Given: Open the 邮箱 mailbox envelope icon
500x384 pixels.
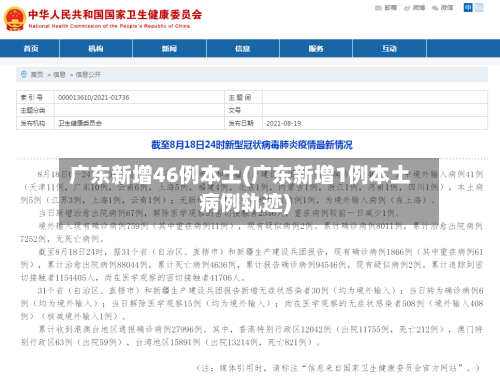Looking at the screenshot, I should click(378, 8).
